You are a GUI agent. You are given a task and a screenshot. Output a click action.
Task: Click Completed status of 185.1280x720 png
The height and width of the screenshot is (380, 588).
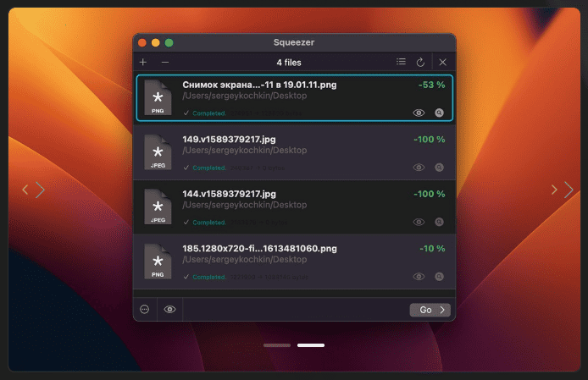tap(209, 277)
